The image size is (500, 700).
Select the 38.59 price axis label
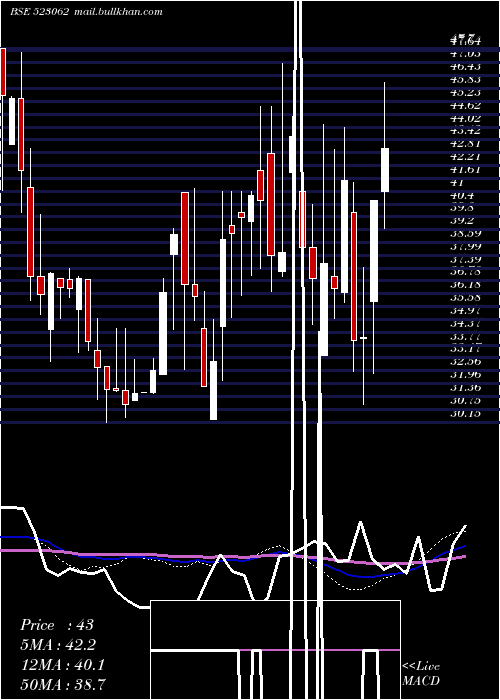click(465, 233)
